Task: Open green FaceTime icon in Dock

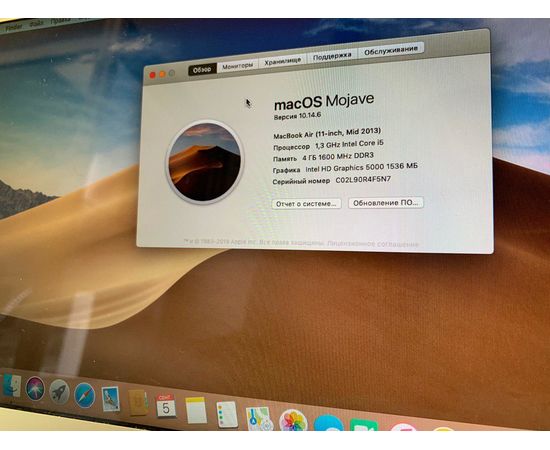Action: (x=364, y=425)
